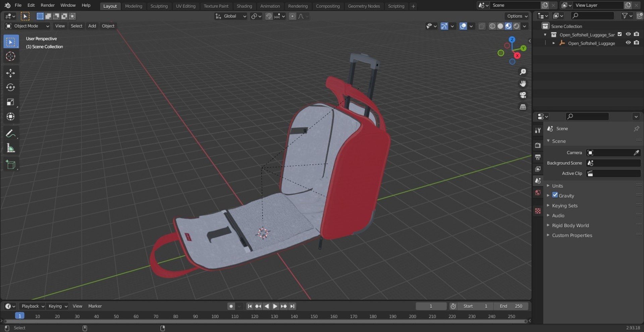Screen dimensions: 644x332
Task: Jump to the timeline end frame
Action: (x=292, y=306)
